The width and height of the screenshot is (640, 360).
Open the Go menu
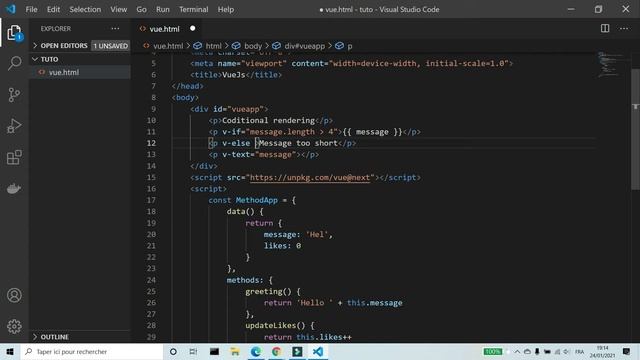click(x=141, y=9)
